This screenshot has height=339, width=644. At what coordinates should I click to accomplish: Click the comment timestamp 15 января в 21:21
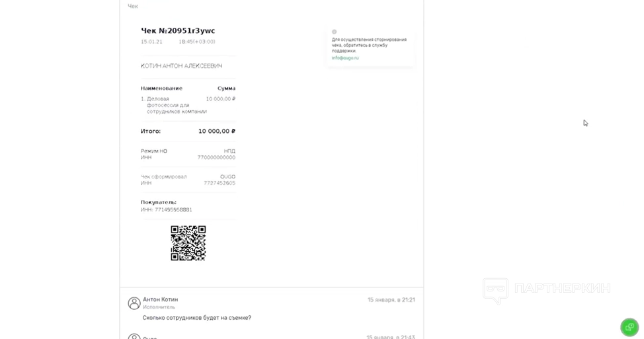(391, 300)
